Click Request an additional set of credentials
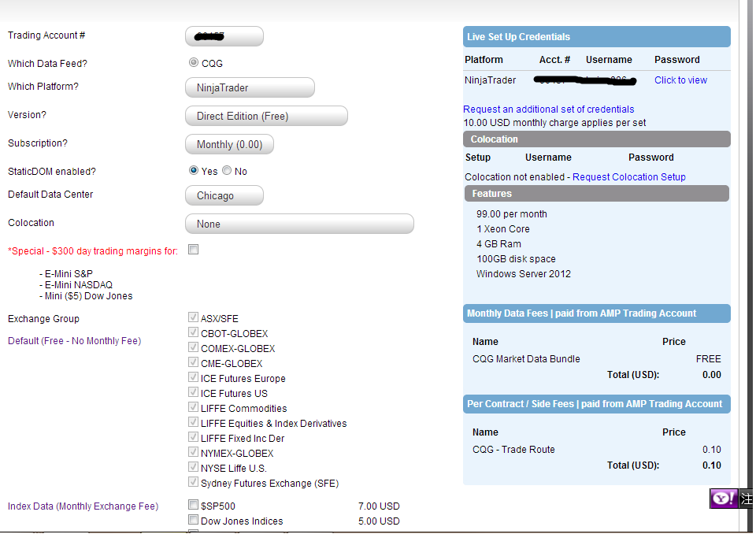The height and width of the screenshot is (534, 756). coord(548,109)
